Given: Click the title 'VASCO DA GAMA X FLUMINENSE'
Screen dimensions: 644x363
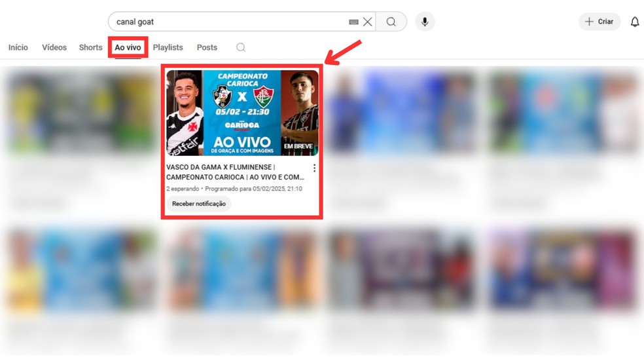Looking at the screenshot, I should (235, 172).
